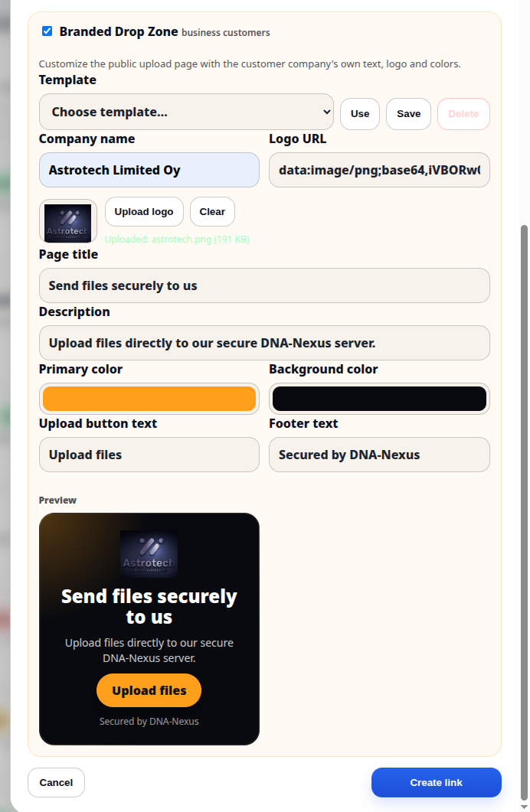The image size is (530, 812).
Task: Focus the Logo URL input
Action: (x=379, y=170)
